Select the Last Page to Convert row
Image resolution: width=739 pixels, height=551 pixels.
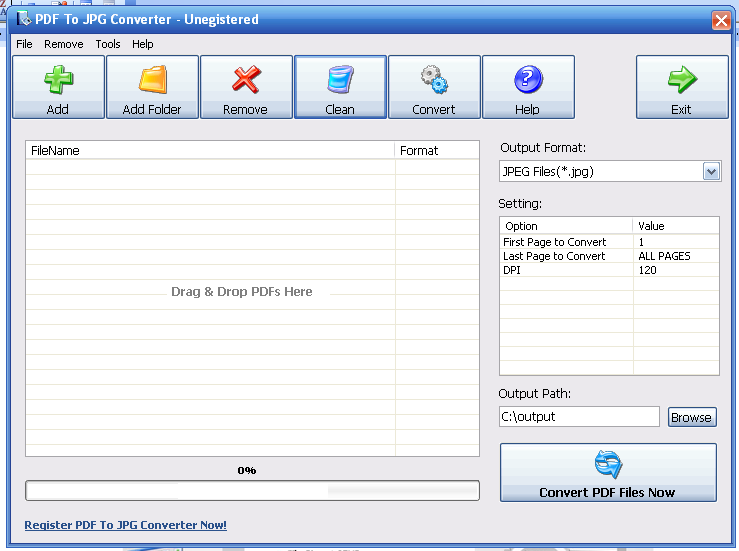(609, 256)
